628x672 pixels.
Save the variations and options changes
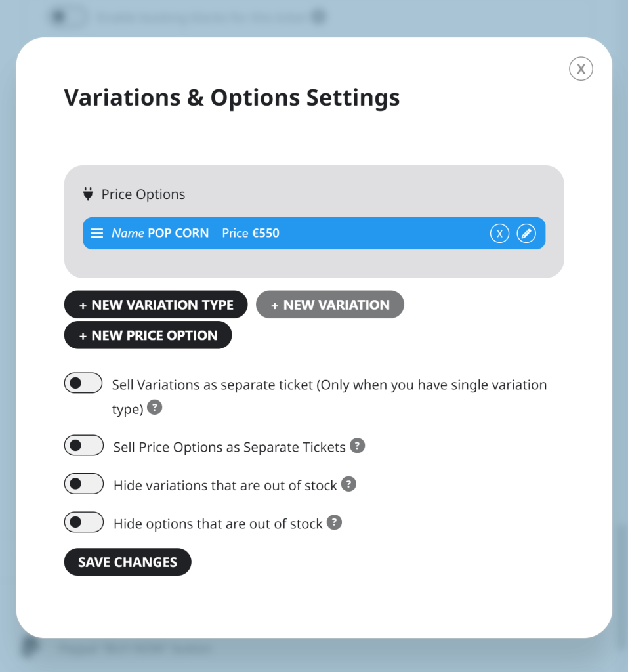127,562
